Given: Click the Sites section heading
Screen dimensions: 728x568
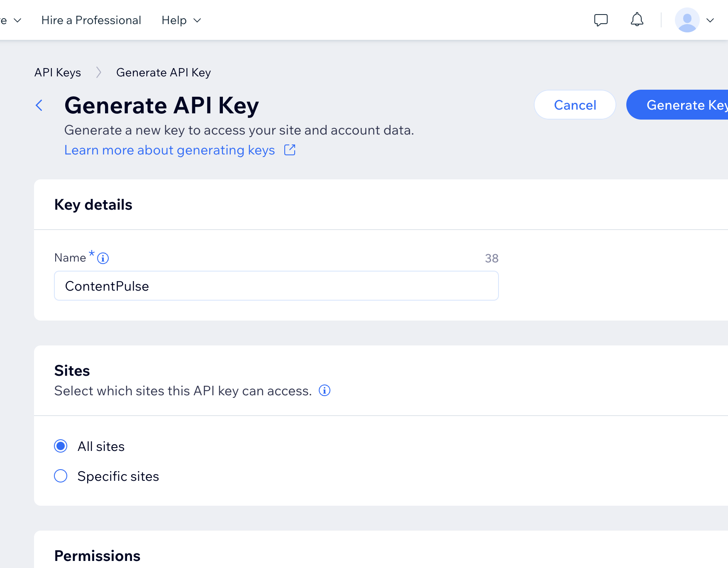Looking at the screenshot, I should click(72, 370).
